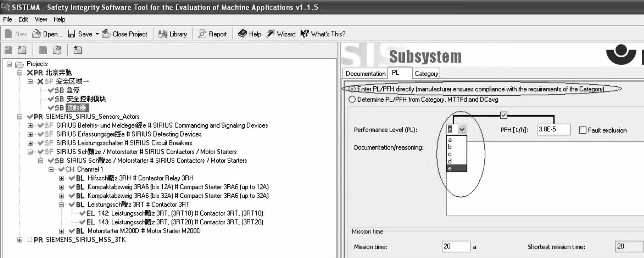
Task: Click the check mark icon beside SB 急停
Action: click(51, 90)
